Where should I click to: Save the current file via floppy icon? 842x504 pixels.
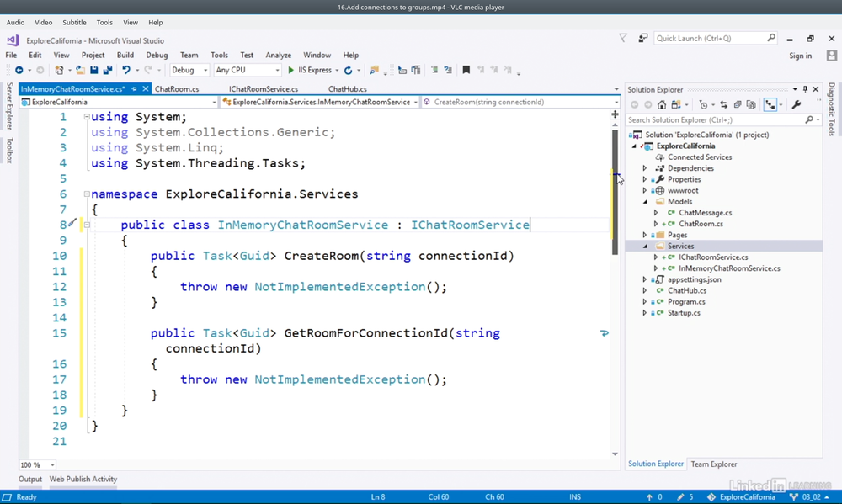(x=94, y=70)
